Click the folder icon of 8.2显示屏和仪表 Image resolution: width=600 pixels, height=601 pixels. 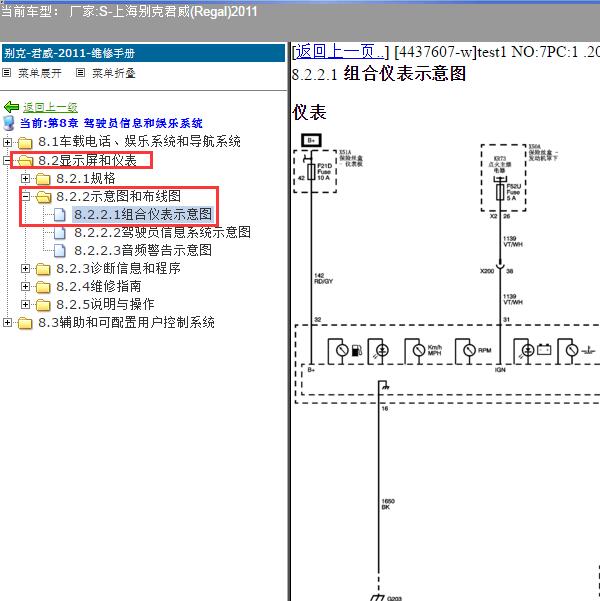[x=25, y=161]
